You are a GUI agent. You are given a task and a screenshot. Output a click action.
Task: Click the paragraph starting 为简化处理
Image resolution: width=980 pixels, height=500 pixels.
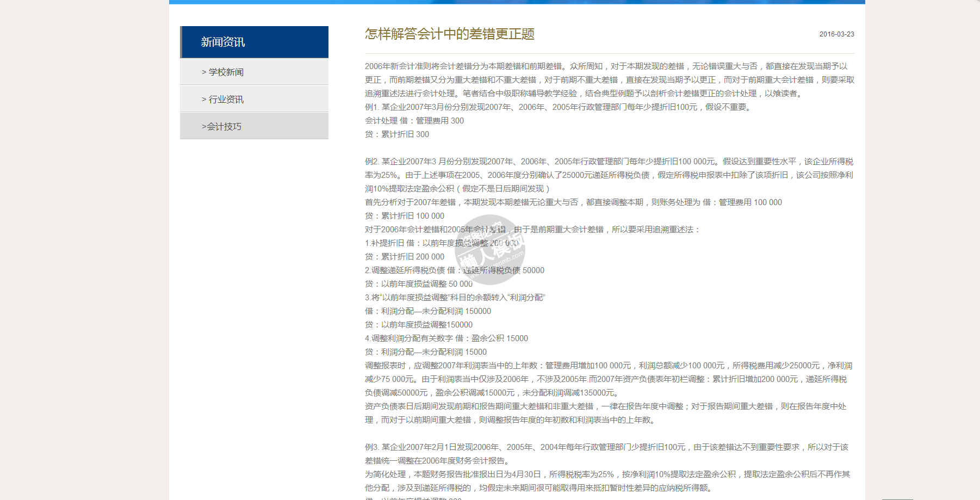[607, 481]
